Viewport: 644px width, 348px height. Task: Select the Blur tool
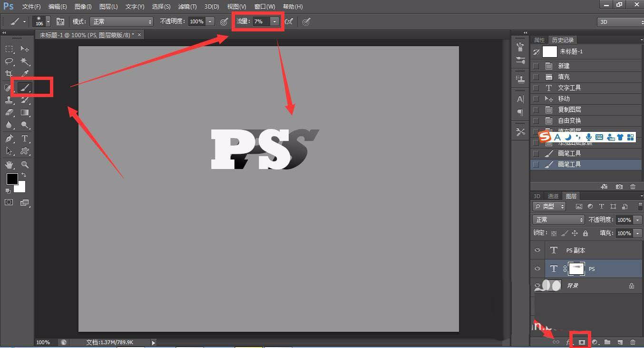(9, 125)
